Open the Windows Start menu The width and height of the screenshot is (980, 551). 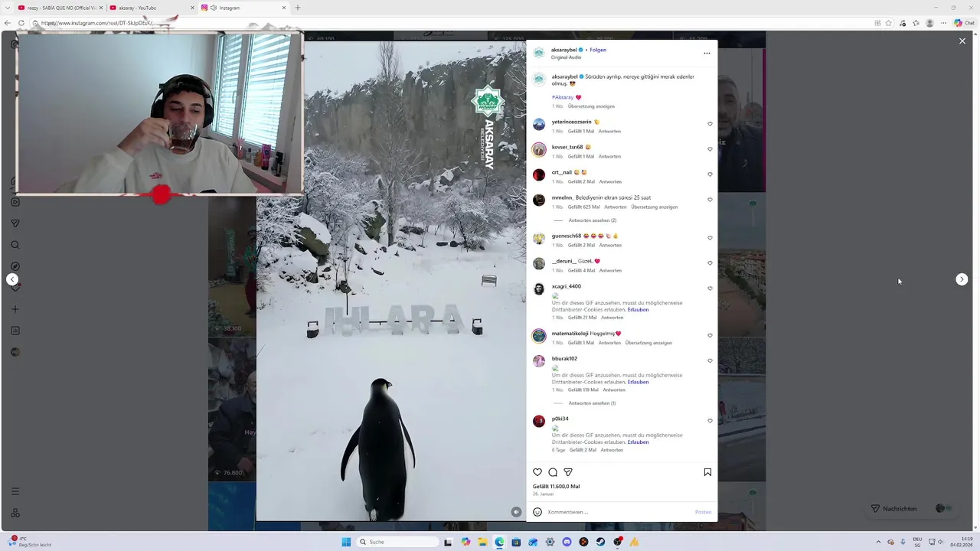click(x=346, y=542)
